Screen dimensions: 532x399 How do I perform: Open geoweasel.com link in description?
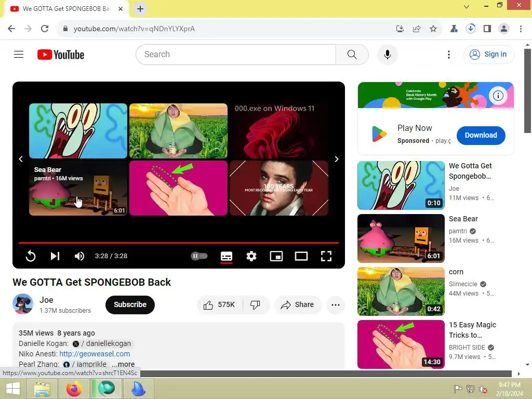tap(95, 353)
